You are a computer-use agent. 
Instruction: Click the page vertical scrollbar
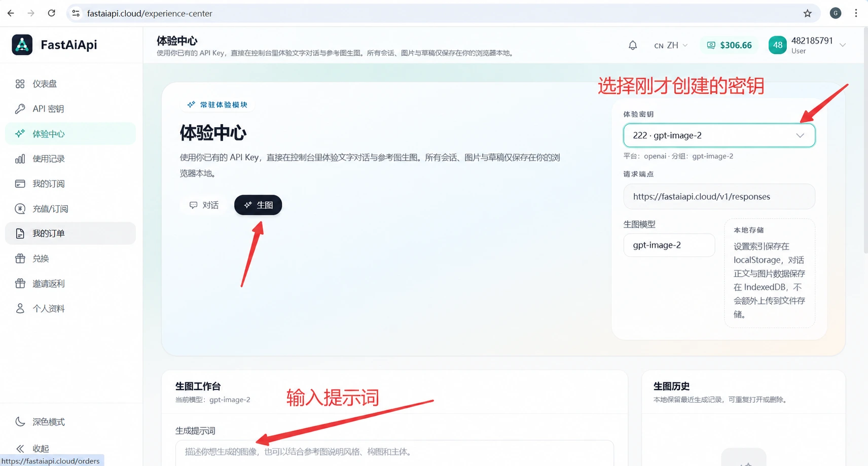pyautogui.click(x=865, y=139)
